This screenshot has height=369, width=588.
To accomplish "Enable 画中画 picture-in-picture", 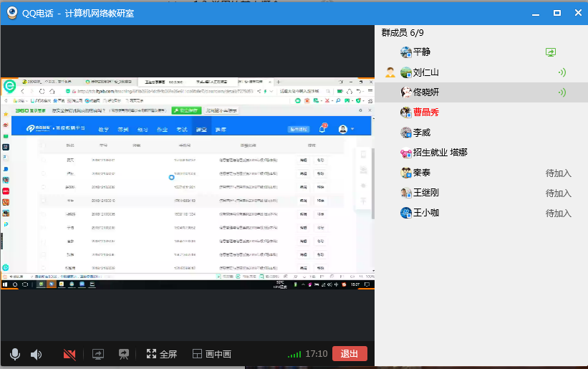I will [x=212, y=354].
